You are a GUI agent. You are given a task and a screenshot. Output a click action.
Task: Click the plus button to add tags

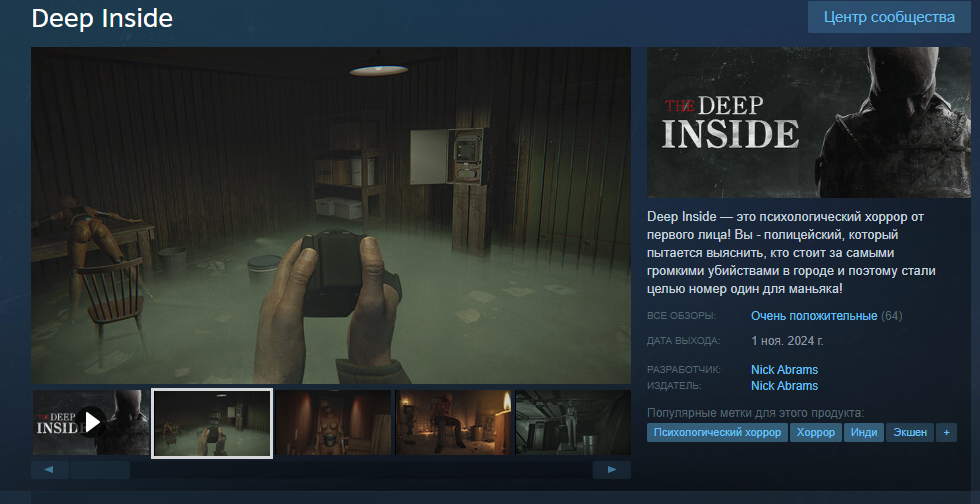(x=947, y=433)
